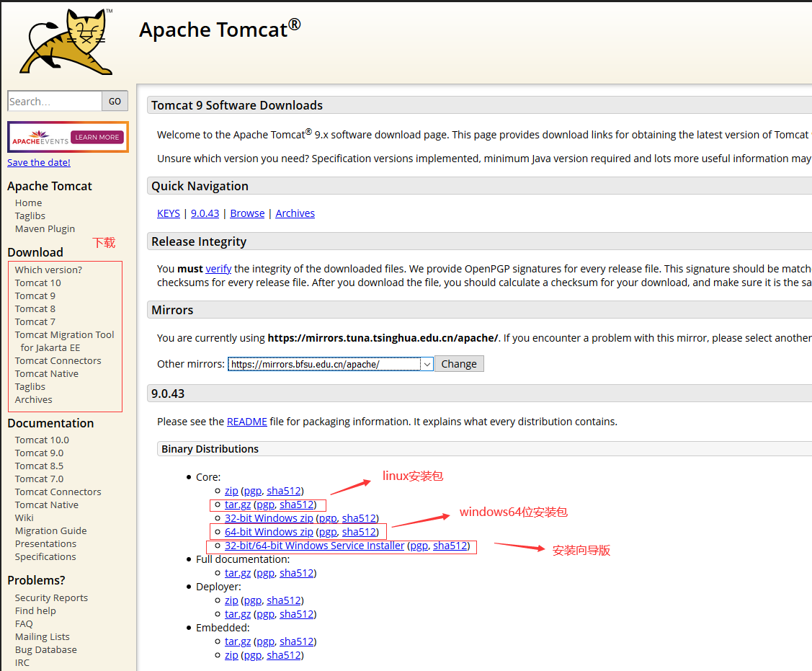Screen dimensions: 812x671
Task: Open the Browse link
Action: 247,213
